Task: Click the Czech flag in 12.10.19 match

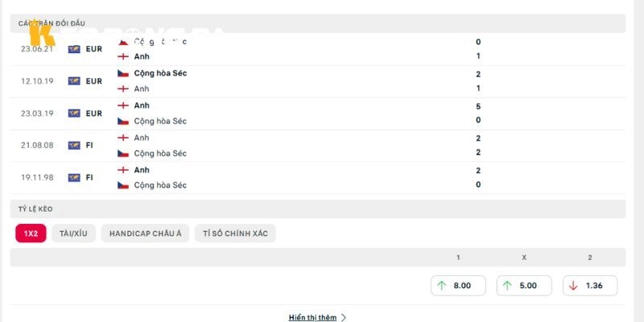Action: [x=123, y=73]
